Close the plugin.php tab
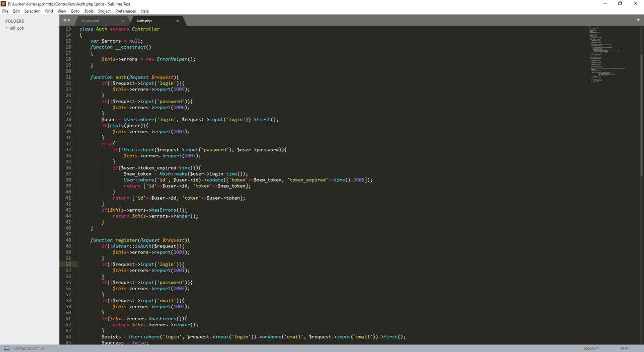 point(122,21)
